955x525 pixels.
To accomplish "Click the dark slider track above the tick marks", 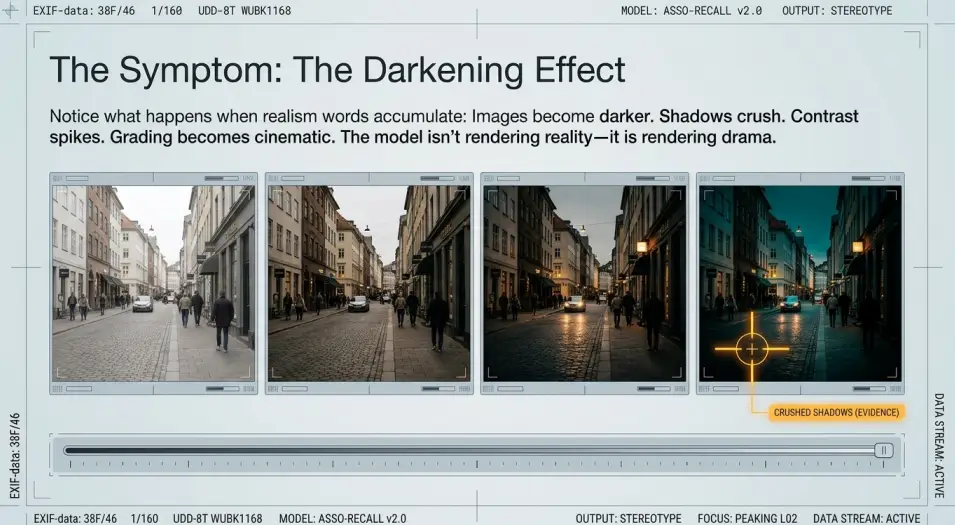I will 469,451.
